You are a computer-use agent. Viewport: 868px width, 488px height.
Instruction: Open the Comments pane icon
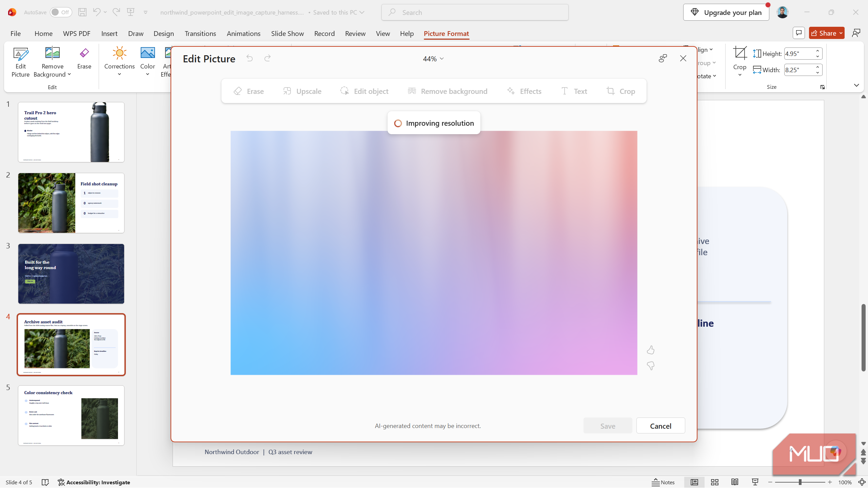(799, 33)
